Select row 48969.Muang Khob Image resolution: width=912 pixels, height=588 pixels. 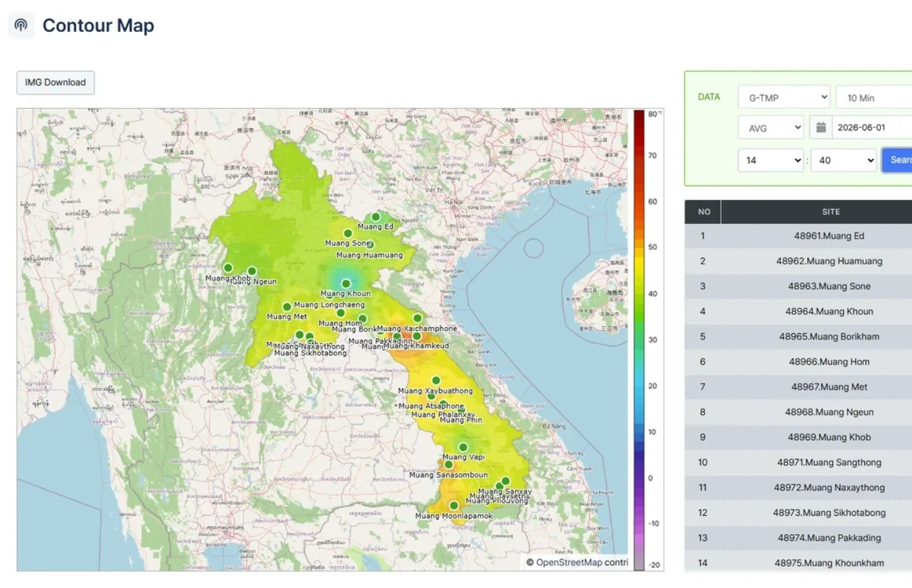tap(799, 438)
